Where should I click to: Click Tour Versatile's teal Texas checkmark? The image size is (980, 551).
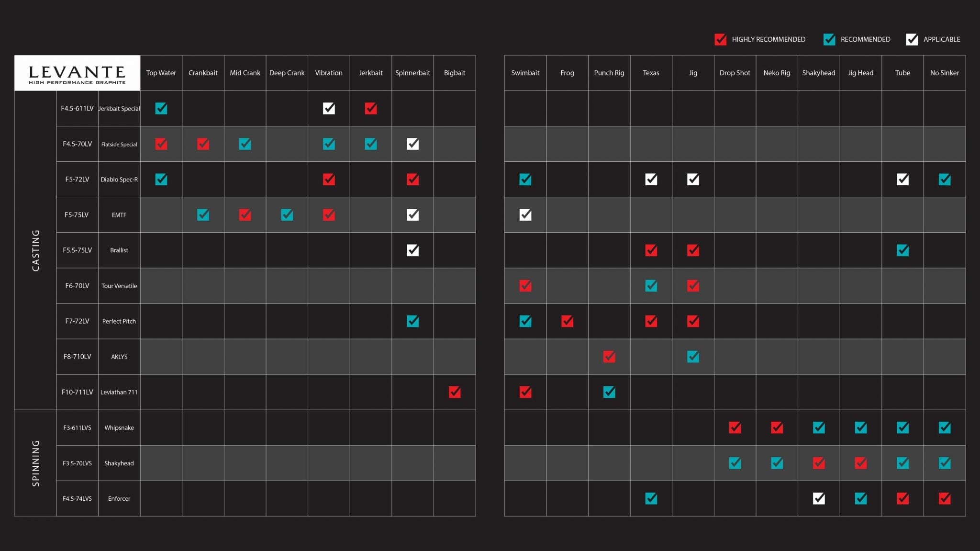(651, 286)
